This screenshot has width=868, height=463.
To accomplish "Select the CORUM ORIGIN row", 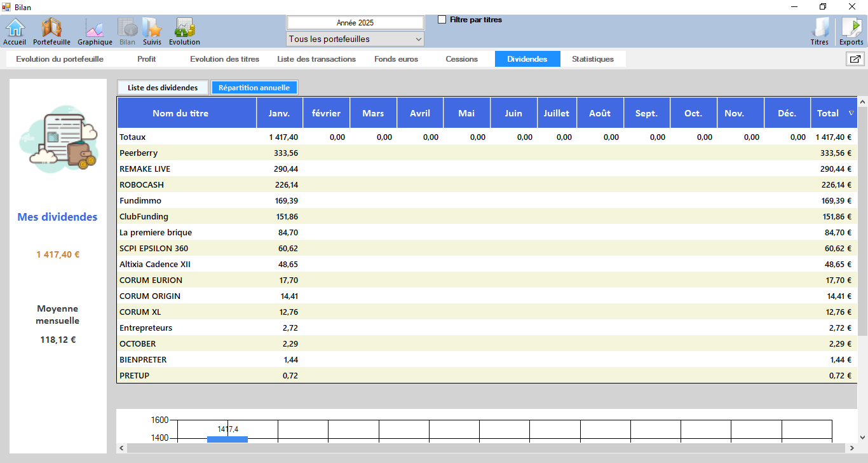I will (x=487, y=296).
